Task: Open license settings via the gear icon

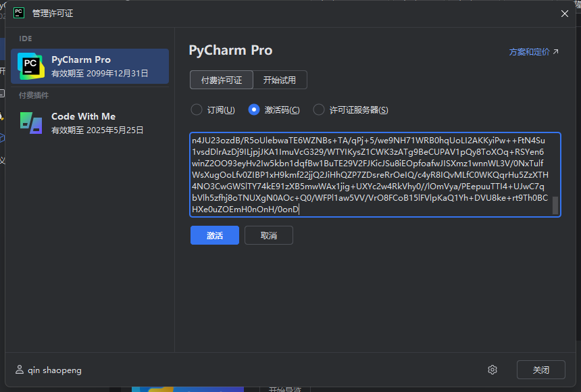Action: pyautogui.click(x=492, y=370)
